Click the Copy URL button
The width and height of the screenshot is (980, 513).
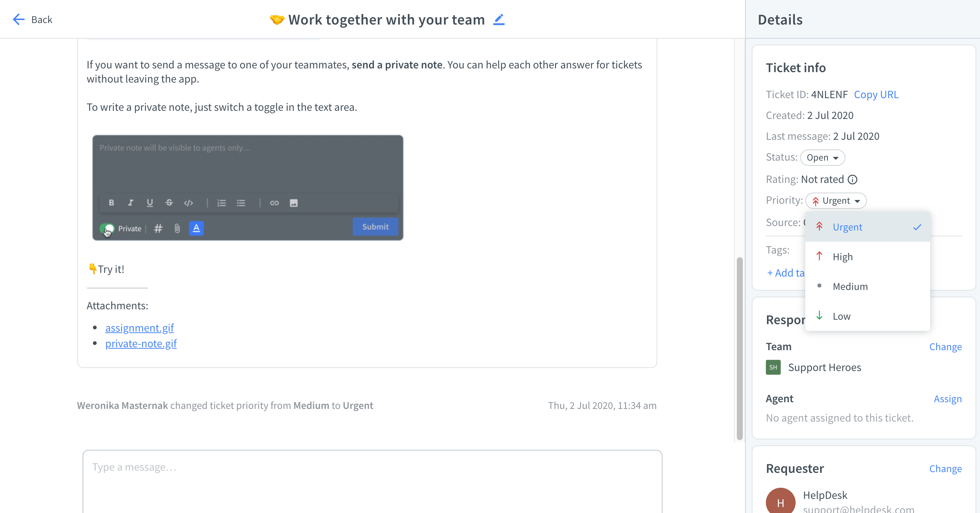(876, 94)
